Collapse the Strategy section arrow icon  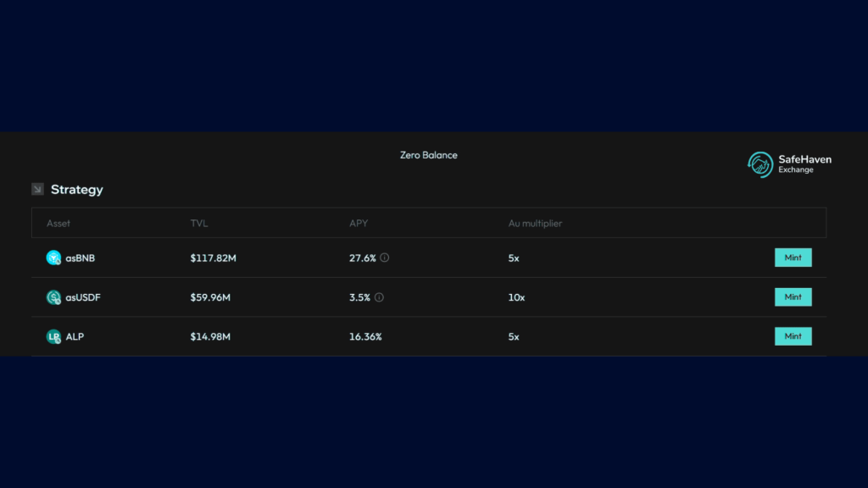point(37,189)
